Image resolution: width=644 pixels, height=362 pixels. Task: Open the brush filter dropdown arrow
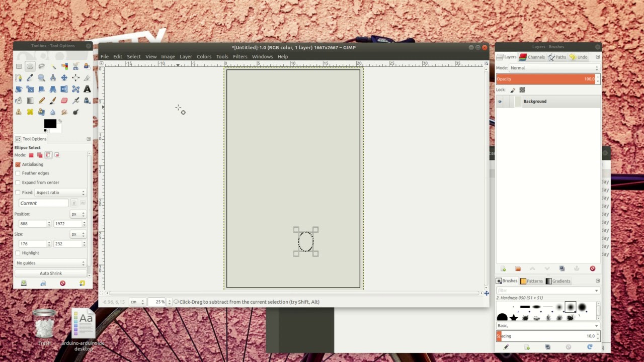pyautogui.click(x=596, y=291)
